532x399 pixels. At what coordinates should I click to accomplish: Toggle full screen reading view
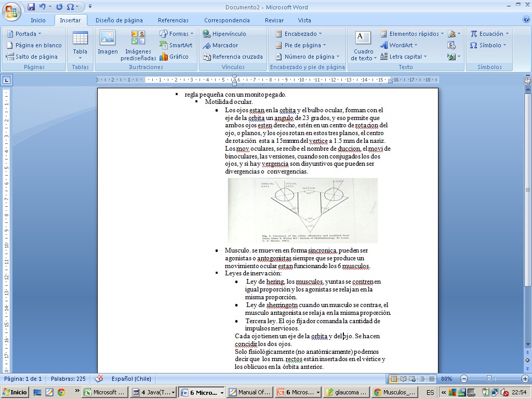tap(403, 379)
